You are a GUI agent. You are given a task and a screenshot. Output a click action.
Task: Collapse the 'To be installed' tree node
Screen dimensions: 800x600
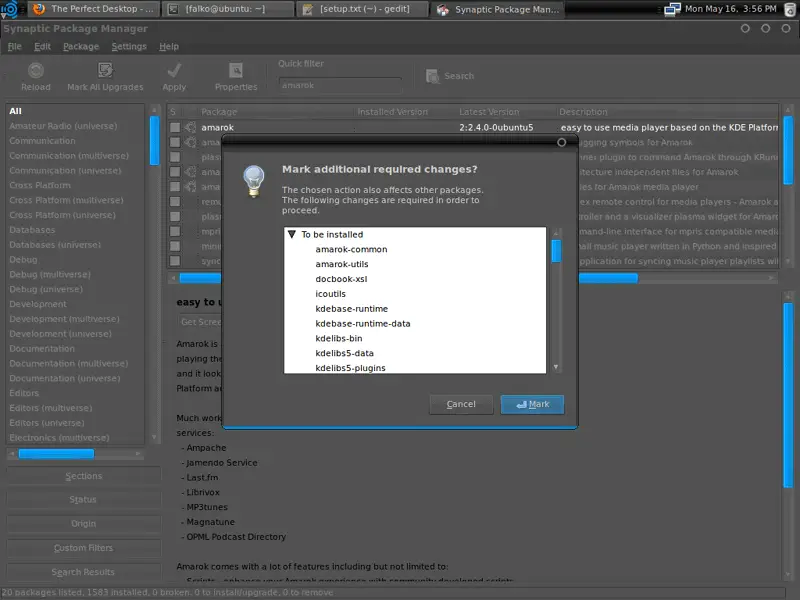click(x=292, y=234)
